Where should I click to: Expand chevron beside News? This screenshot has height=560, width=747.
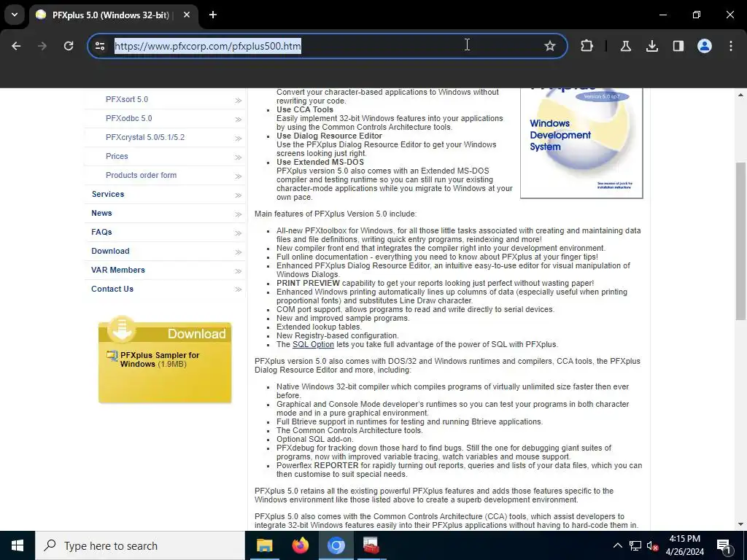click(239, 214)
